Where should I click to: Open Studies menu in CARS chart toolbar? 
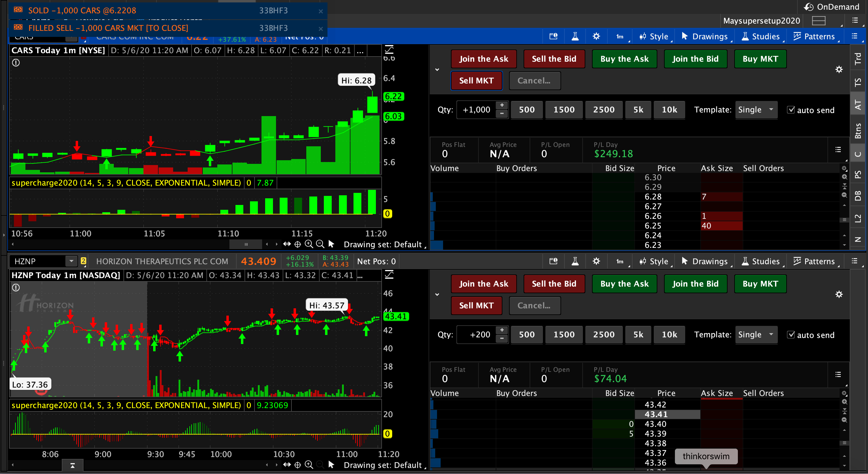[x=761, y=36]
